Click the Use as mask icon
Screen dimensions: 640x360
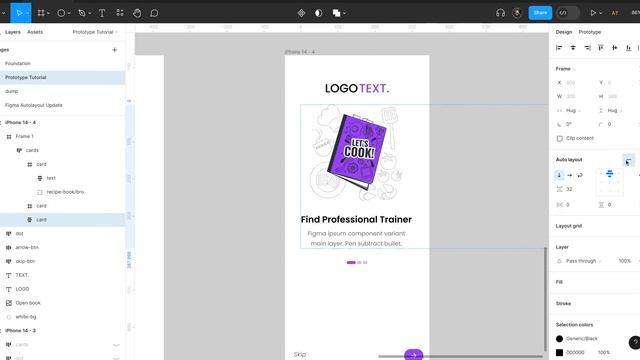[x=318, y=13]
